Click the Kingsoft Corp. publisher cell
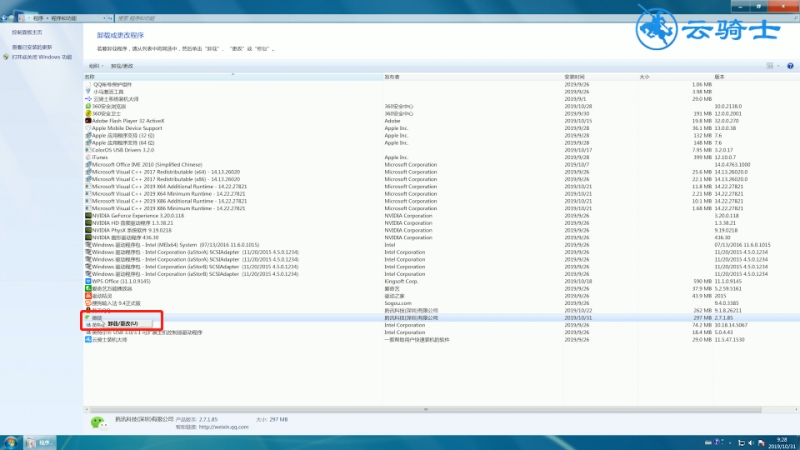 (x=401, y=281)
